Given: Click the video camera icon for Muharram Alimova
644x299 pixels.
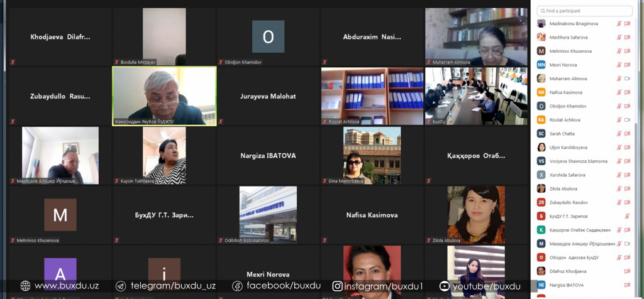Looking at the screenshot, I should 627,79.
